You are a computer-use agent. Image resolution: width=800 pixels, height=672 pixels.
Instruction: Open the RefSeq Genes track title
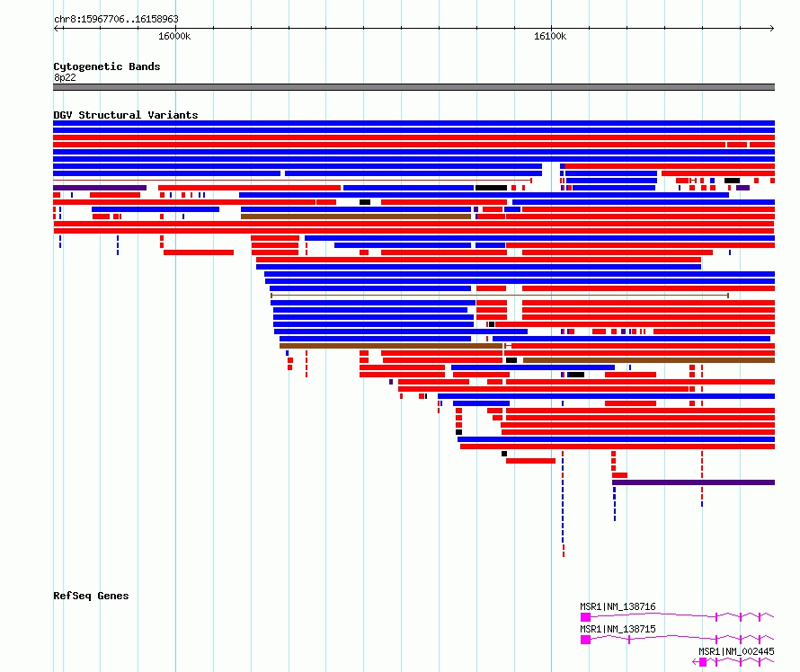tap(91, 596)
